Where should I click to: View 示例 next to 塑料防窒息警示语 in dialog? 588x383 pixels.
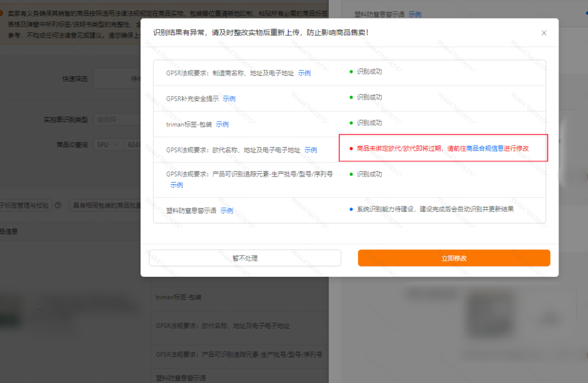(x=226, y=210)
